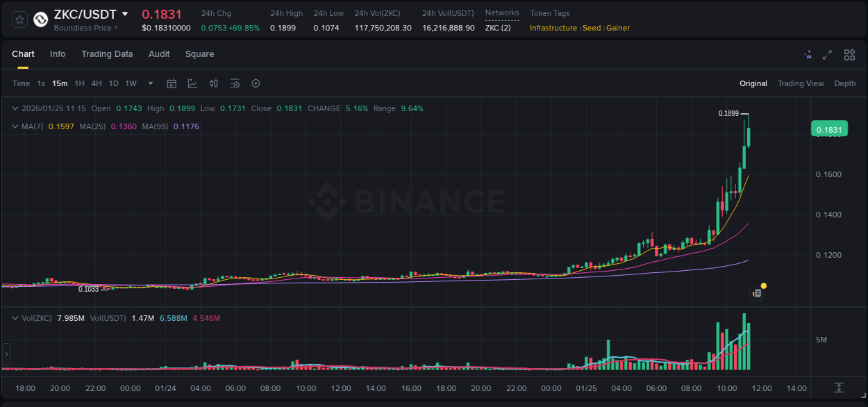
Task: Toggle the favorite star for ZKC/USDT
Action: (x=18, y=19)
